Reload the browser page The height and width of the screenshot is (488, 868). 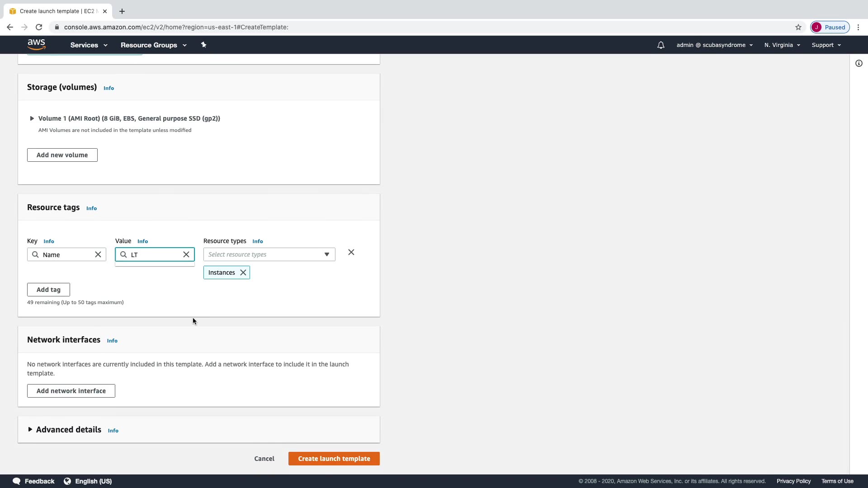(39, 27)
